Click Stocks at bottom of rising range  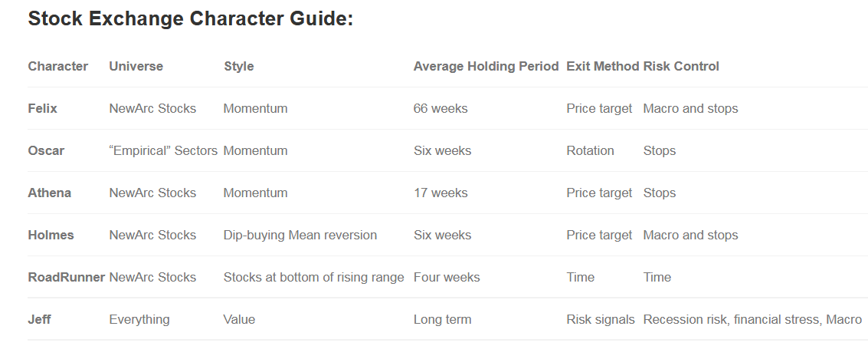[x=313, y=277]
